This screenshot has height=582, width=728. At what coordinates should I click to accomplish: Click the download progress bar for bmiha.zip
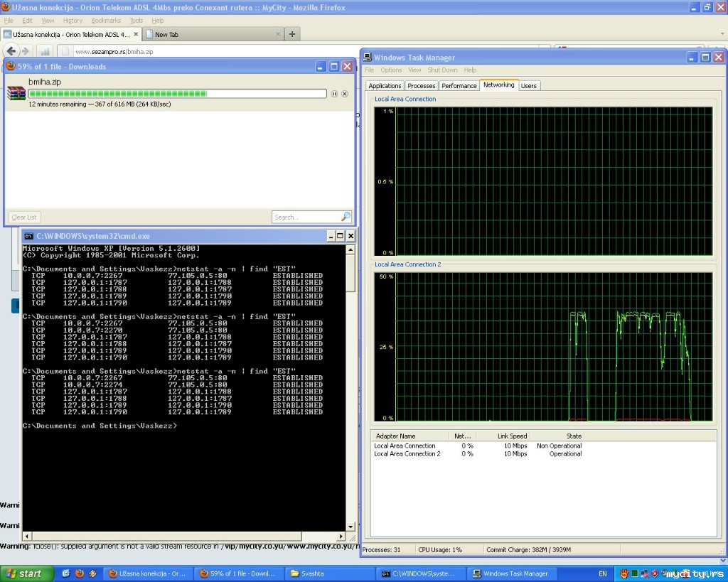tap(177, 94)
